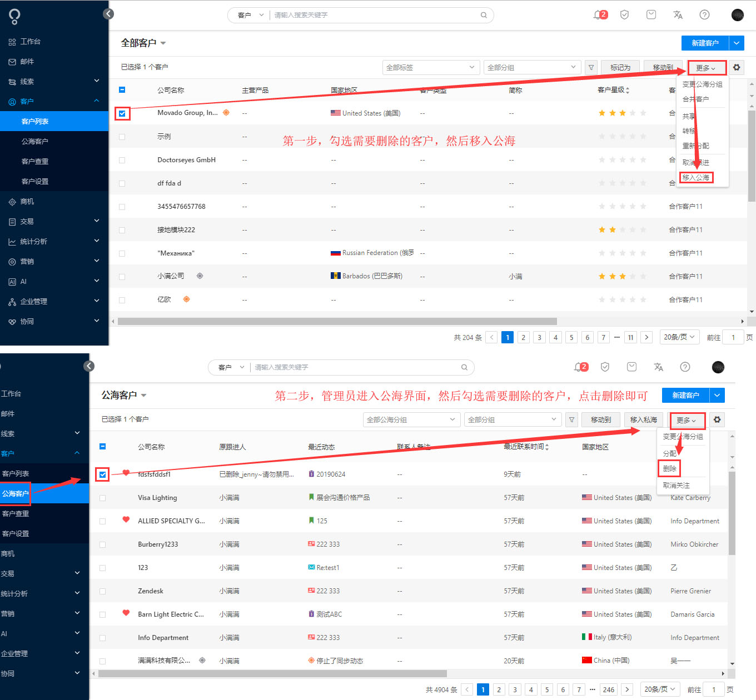Go to page 3 in the pagination
This screenshot has height=700, width=756.
click(x=539, y=337)
